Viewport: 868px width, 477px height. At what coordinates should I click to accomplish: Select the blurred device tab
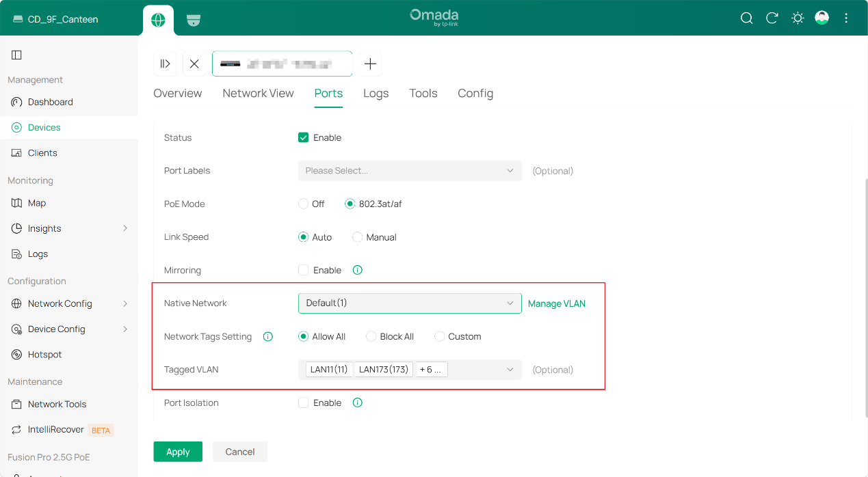point(282,64)
